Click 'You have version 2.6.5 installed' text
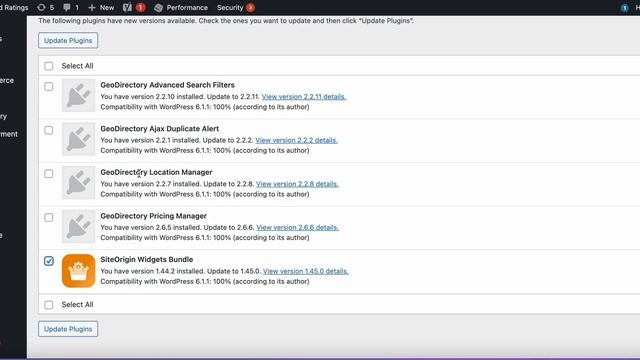 (151, 227)
